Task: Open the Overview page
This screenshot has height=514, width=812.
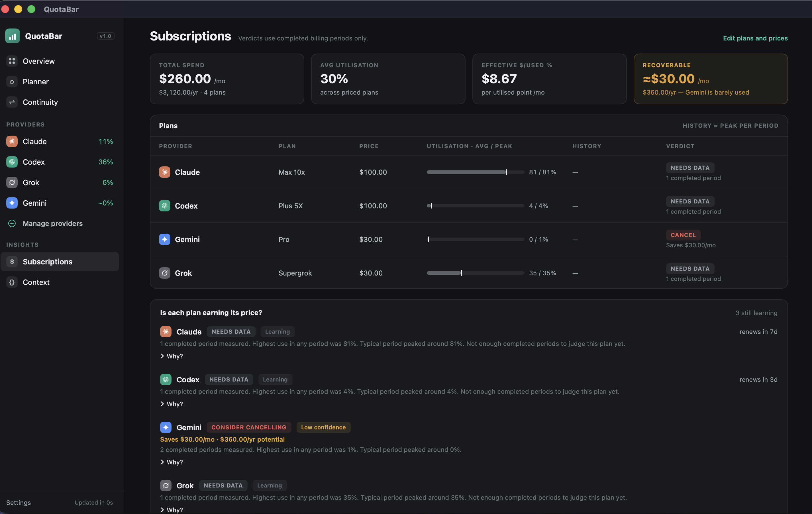Action: point(60,61)
